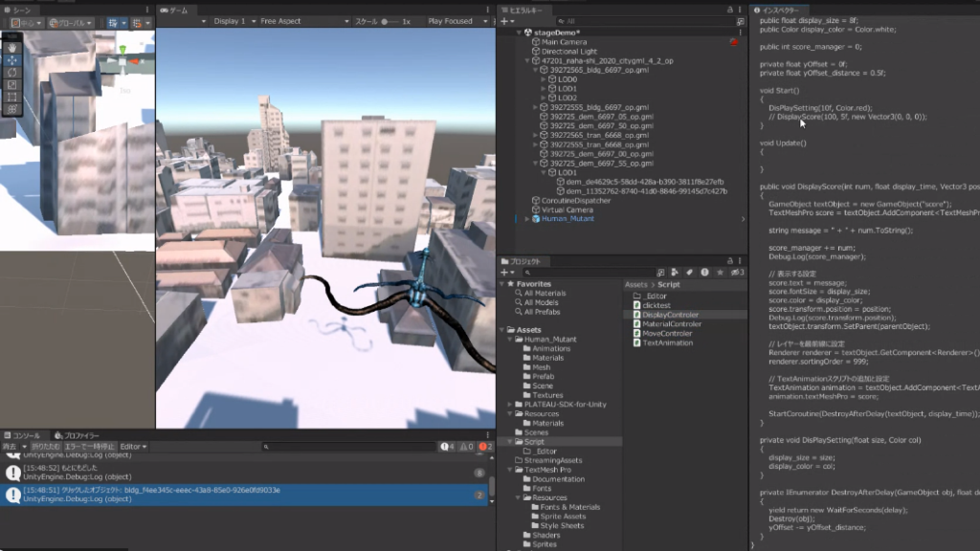980x551 pixels.
Task: Switch to the プロファイラー tab
Action: (77, 435)
